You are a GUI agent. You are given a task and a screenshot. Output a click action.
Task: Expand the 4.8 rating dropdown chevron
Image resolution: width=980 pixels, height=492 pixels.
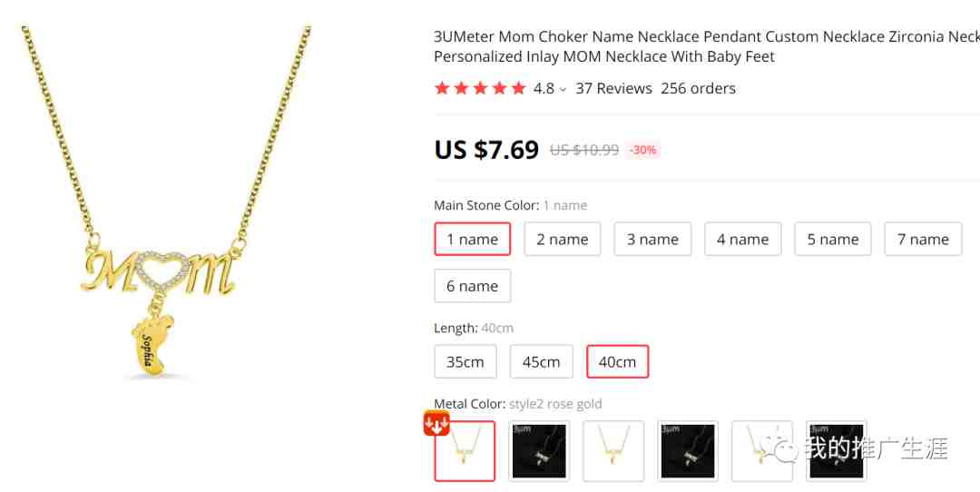click(563, 89)
